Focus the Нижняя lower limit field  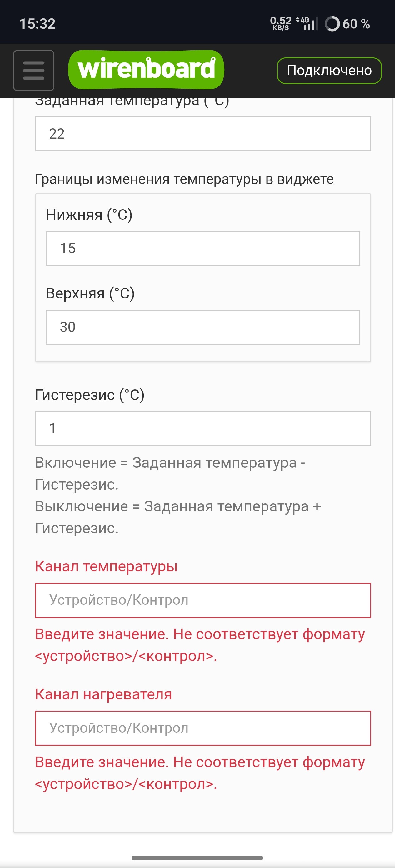point(203,248)
